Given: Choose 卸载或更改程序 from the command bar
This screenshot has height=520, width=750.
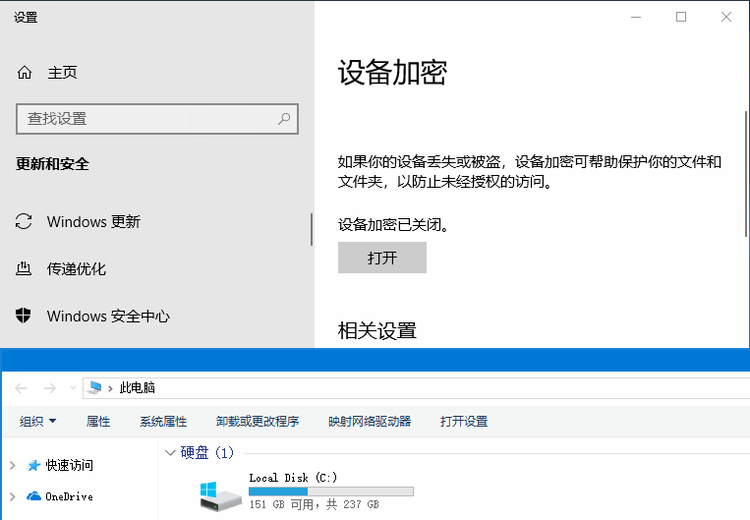Looking at the screenshot, I should click(257, 421).
